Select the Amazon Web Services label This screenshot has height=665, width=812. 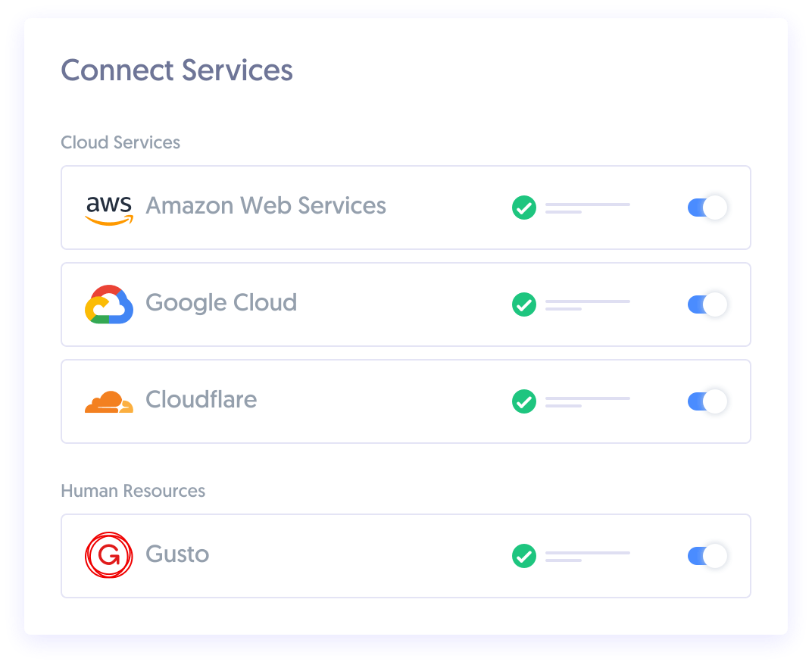pyautogui.click(x=266, y=205)
